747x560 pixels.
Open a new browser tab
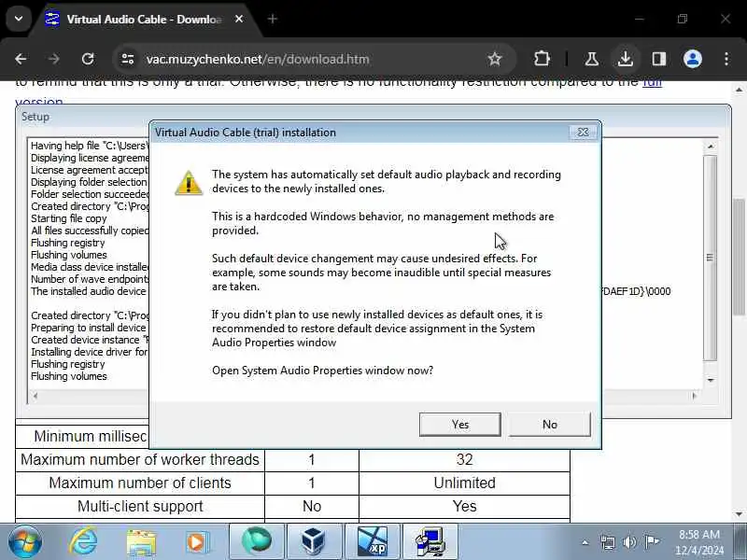273,19
